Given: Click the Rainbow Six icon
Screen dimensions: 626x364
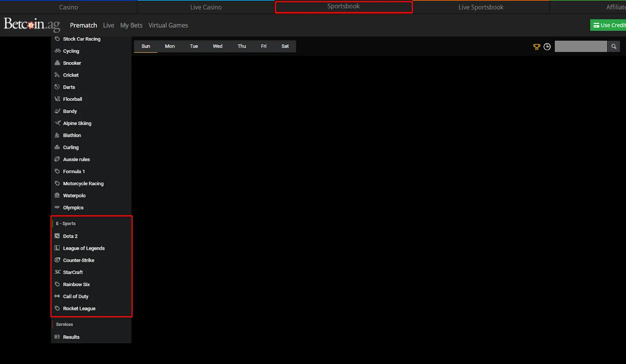Looking at the screenshot, I should click(57, 284).
